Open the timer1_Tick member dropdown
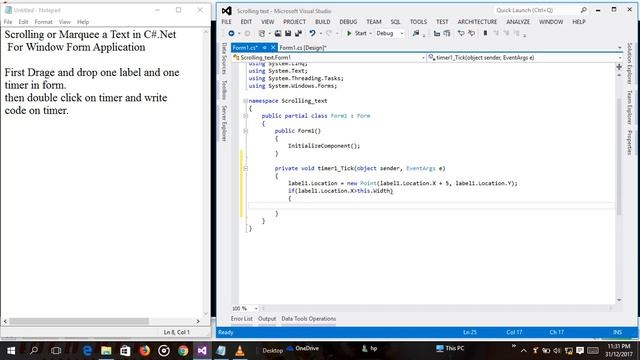The width and height of the screenshot is (640, 360). 620,58
